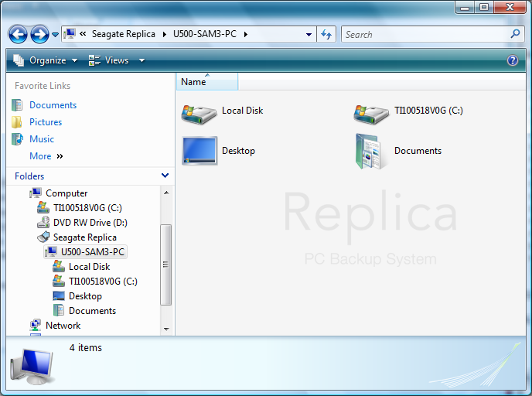Click folder tree scrollbar thumb
The image size is (532, 396).
click(166, 265)
